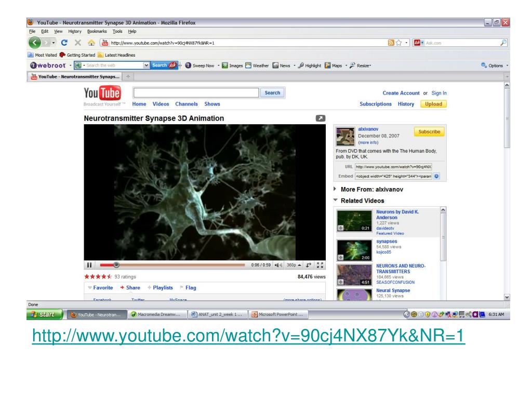Click the Favorite link under the video
Image resolution: width=532 pixels, height=399 pixels.
pos(100,288)
